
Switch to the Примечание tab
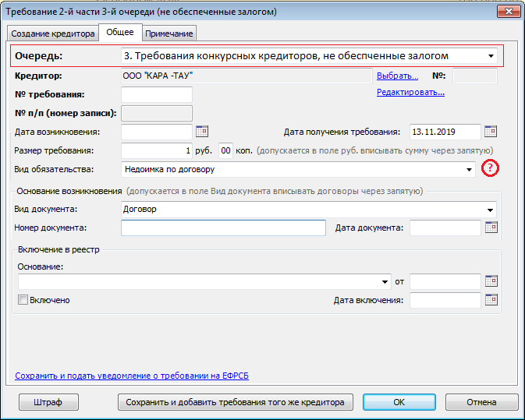169,34
